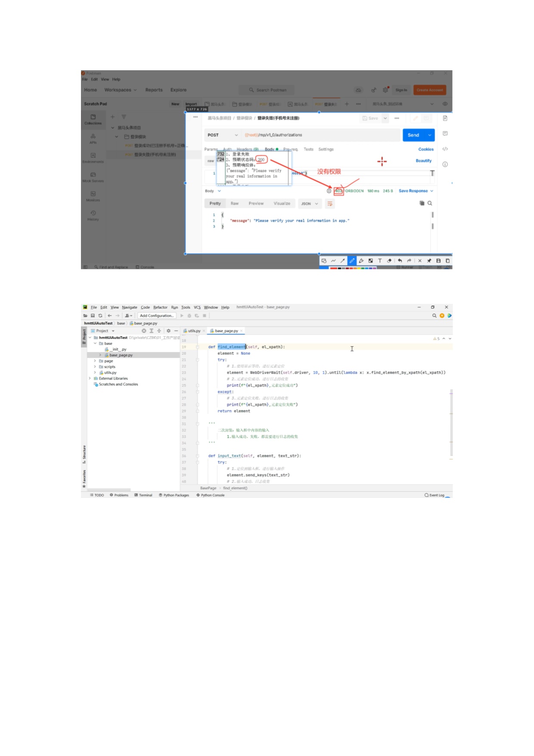Screen dimensions: 534x756
Task: Switch to the utils.py editor tab
Action: click(194, 331)
